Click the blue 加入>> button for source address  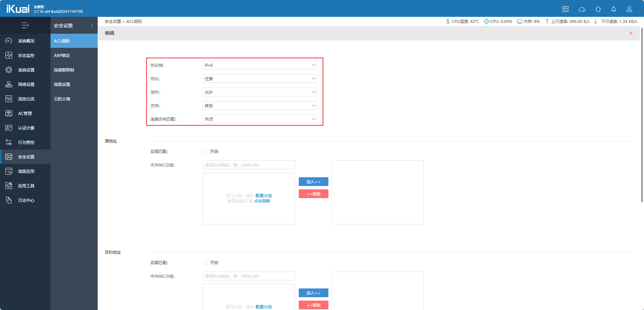313,182
